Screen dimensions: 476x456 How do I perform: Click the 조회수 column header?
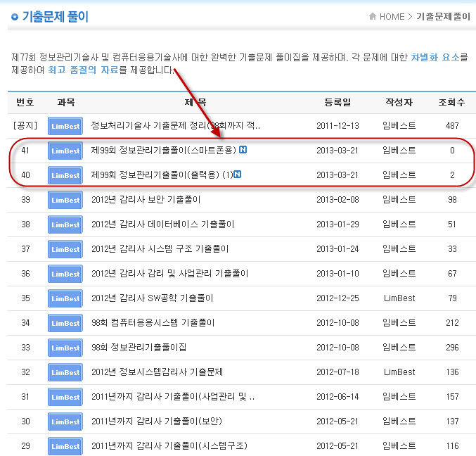tap(451, 102)
